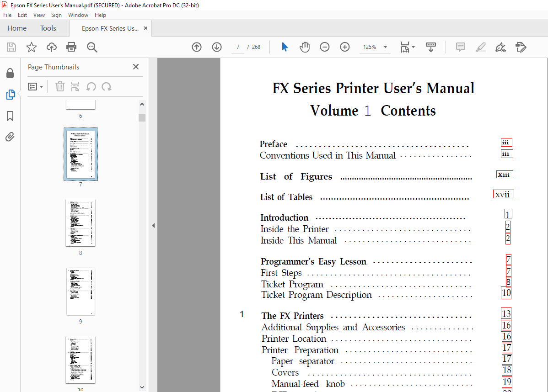Follow the Ticket Program Description 10 link

(506, 293)
